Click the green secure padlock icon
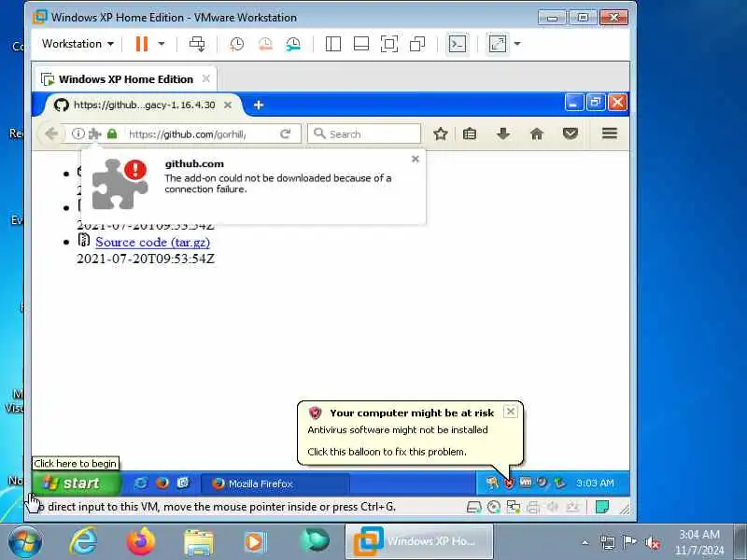This screenshot has width=747, height=560. tap(112, 133)
